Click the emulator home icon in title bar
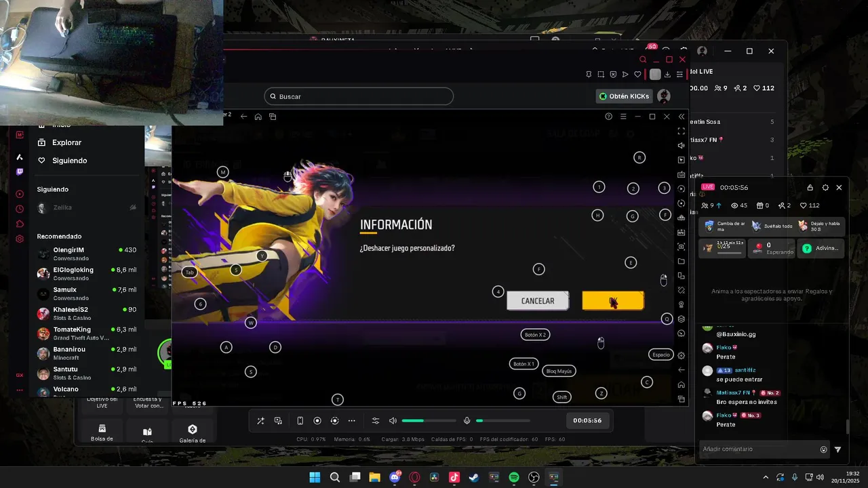 tap(258, 117)
